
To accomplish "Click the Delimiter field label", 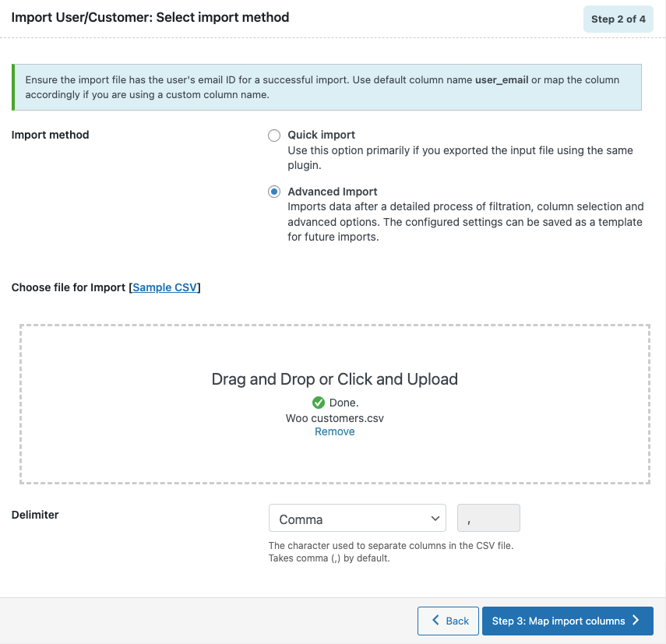I will point(35,514).
